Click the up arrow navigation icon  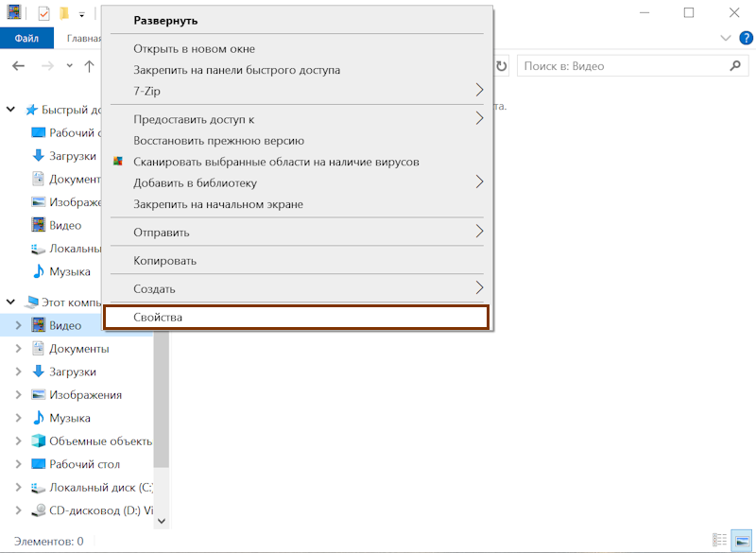pyautogui.click(x=89, y=66)
